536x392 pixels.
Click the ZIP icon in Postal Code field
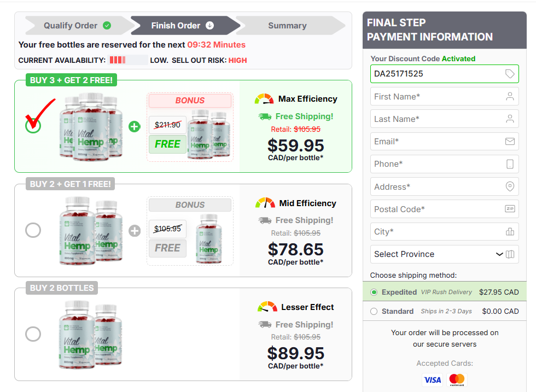tap(510, 209)
